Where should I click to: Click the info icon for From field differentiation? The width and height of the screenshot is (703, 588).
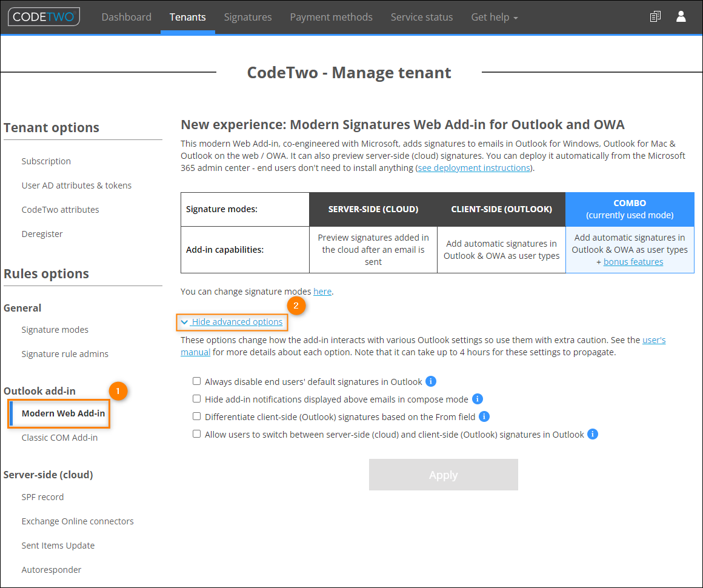pos(485,416)
